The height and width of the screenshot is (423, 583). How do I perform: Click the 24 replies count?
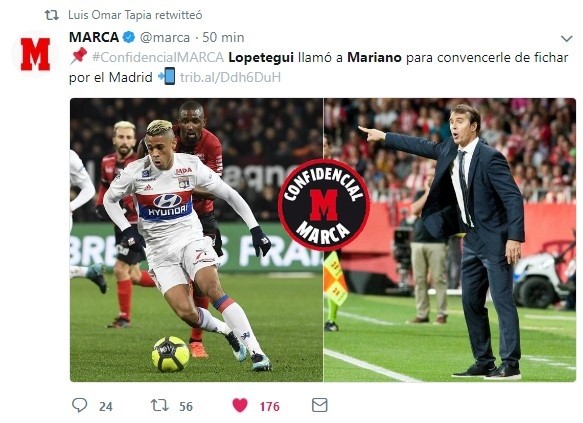(106, 407)
